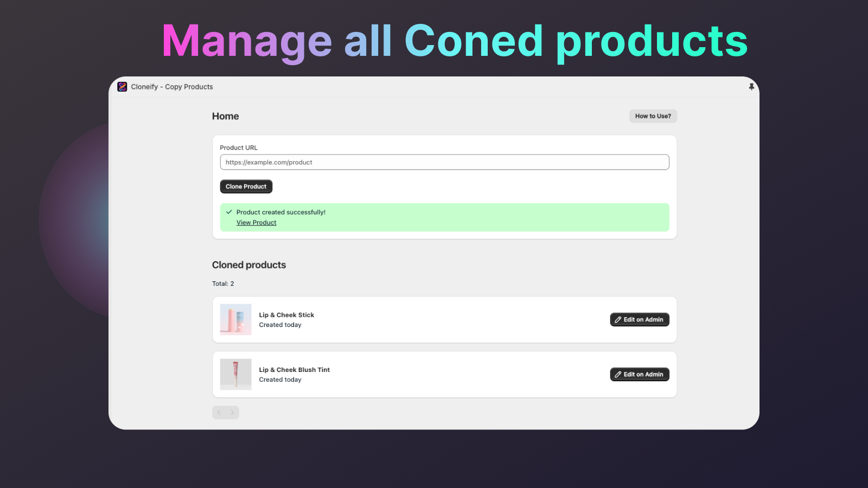Open the How to Use? guide
Screen dimensions: 868x488
point(653,115)
